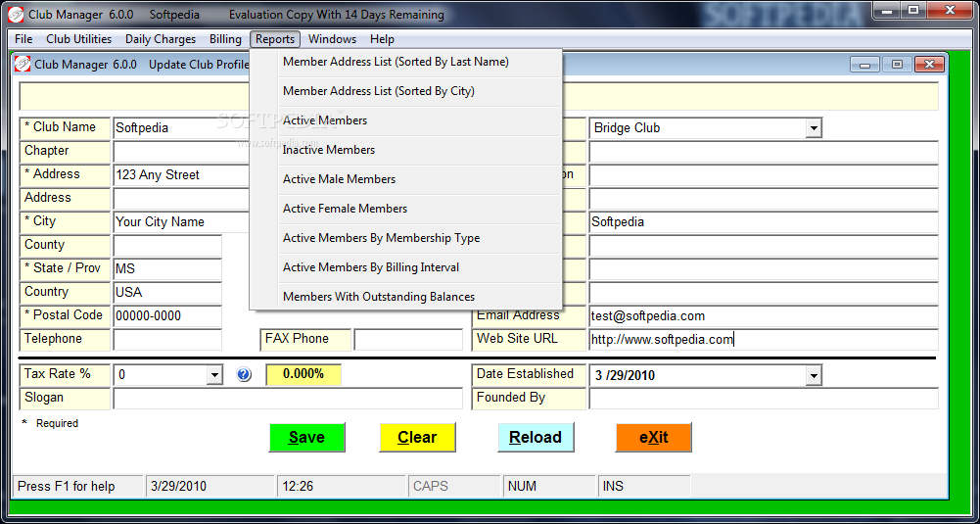Viewport: 980px width, 524px height.
Task: Minimize the Update Club Profile inner window
Action: click(865, 65)
